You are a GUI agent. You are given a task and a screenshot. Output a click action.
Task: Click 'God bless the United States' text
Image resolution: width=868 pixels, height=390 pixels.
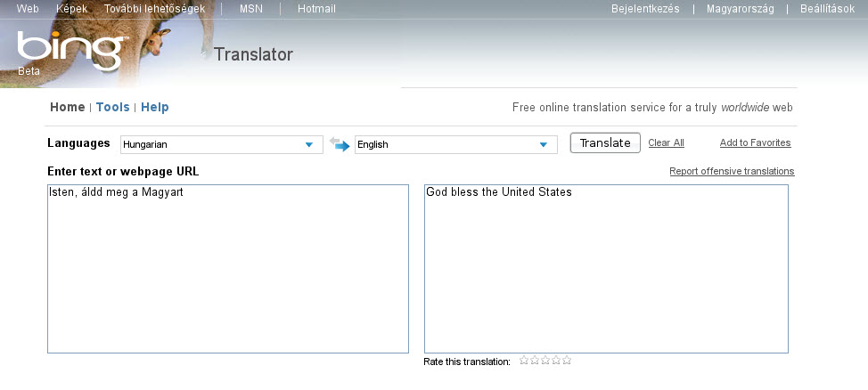point(499,192)
